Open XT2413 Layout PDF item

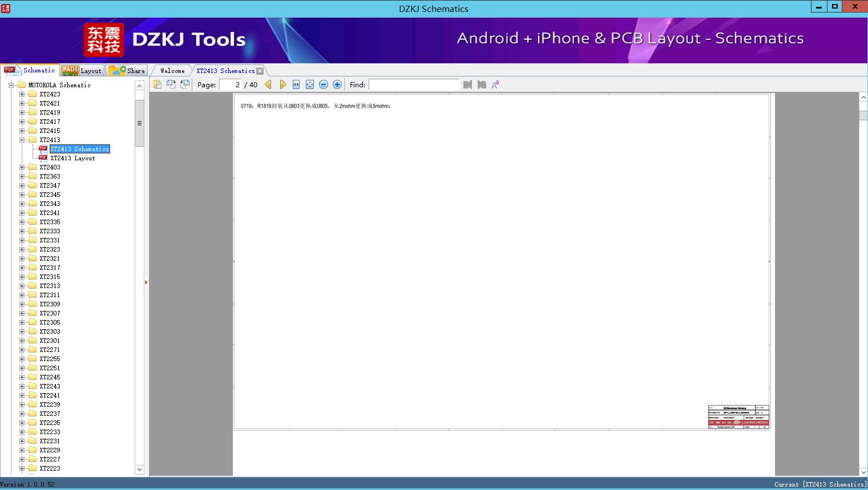(72, 158)
